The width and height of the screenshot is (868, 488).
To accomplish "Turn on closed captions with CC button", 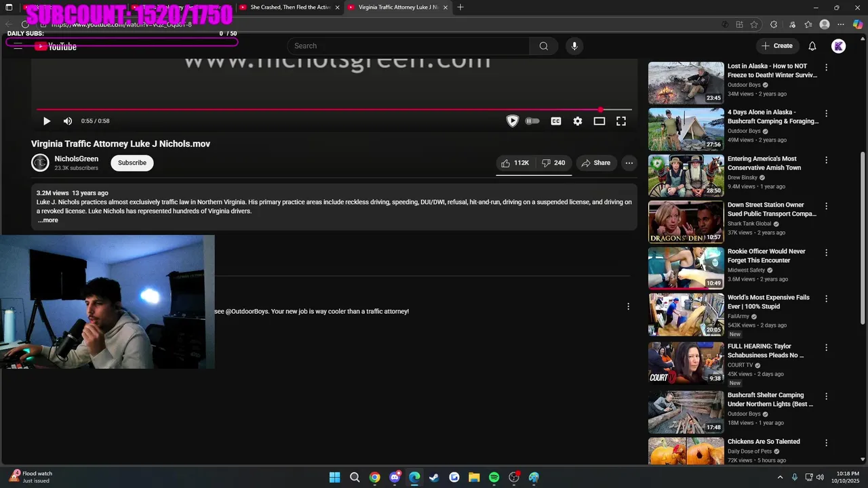I will coord(556,121).
